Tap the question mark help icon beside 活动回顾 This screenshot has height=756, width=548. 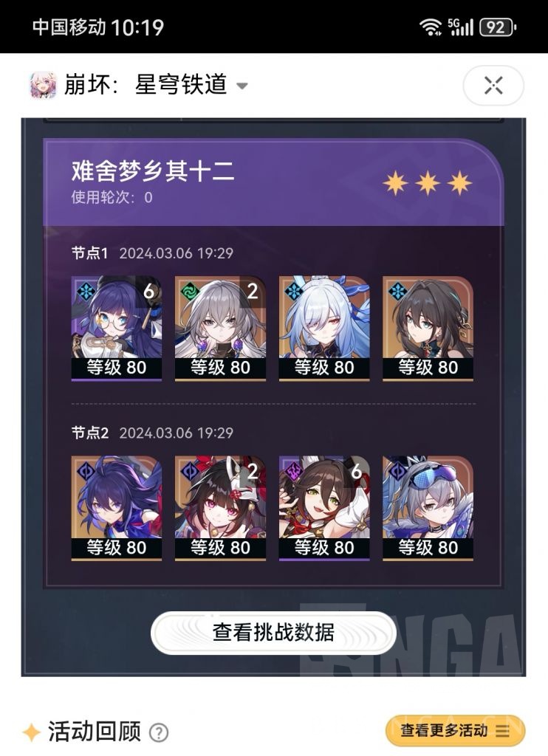click(x=159, y=733)
